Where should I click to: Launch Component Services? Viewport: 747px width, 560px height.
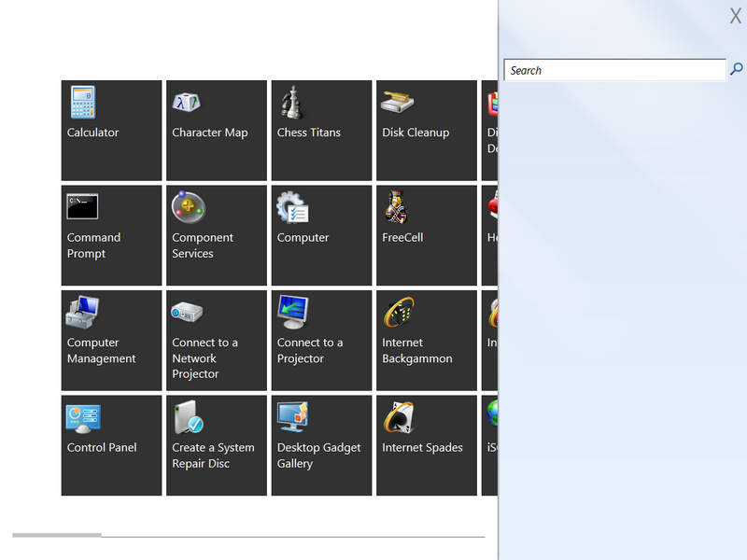pyautogui.click(x=216, y=235)
